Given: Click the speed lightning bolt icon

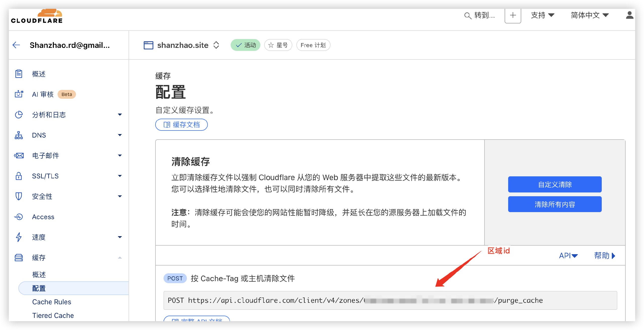Looking at the screenshot, I should click(x=19, y=237).
